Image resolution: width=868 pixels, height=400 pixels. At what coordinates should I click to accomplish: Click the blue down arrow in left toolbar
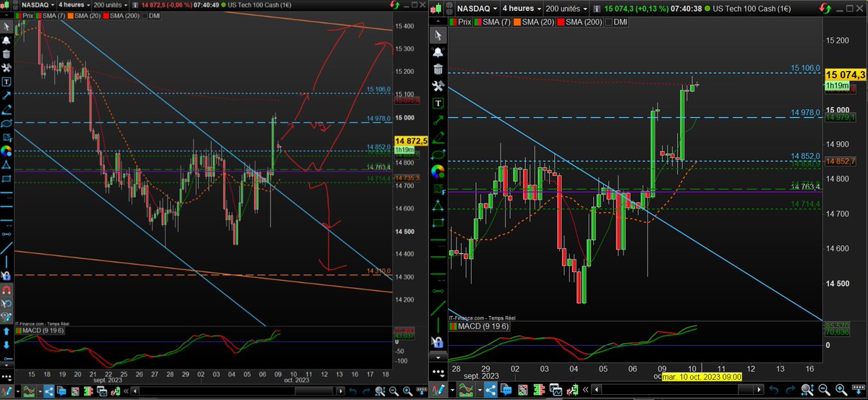click(6, 344)
